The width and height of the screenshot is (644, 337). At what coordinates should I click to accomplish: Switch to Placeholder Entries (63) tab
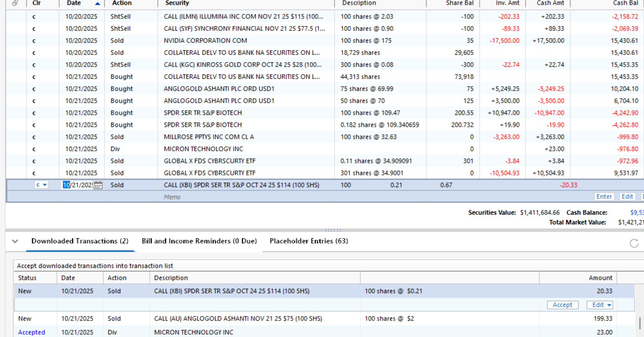click(309, 241)
